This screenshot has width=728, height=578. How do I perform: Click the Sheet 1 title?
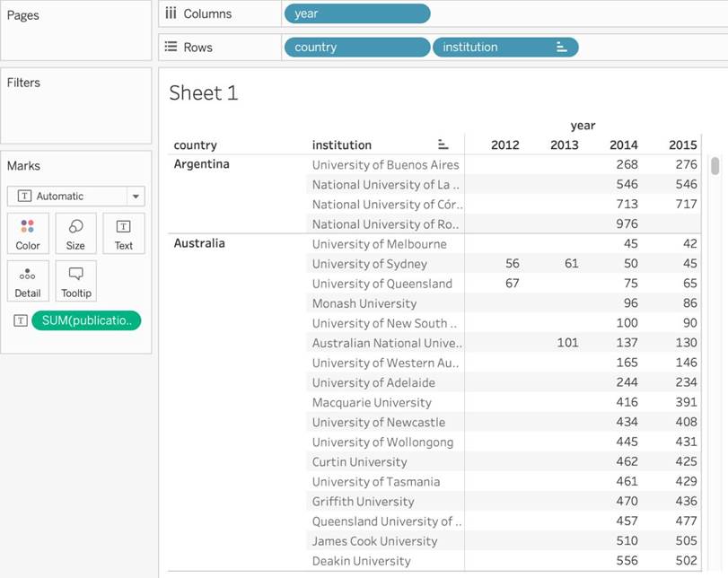(204, 93)
